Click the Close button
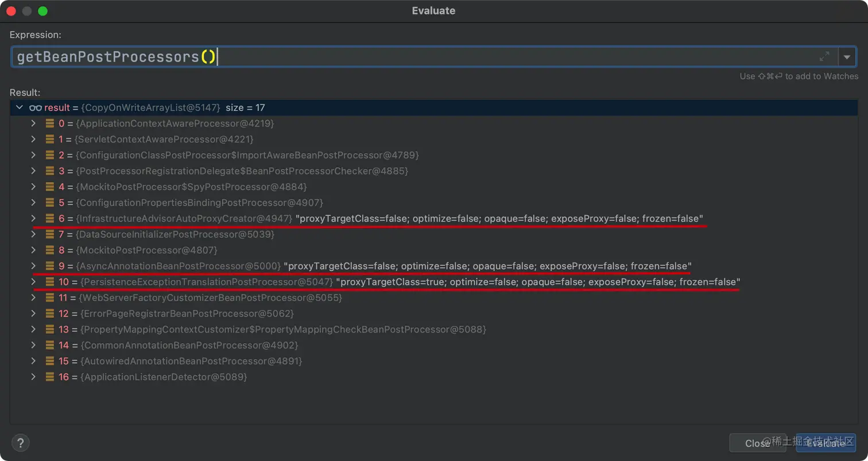Screen dimensions: 868x461 click(759, 443)
